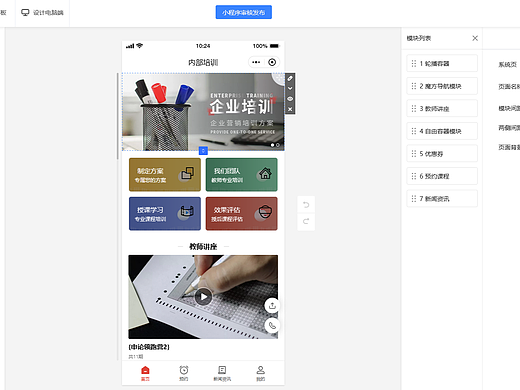
Task: Click shield icon on red card
Action: [265, 211]
